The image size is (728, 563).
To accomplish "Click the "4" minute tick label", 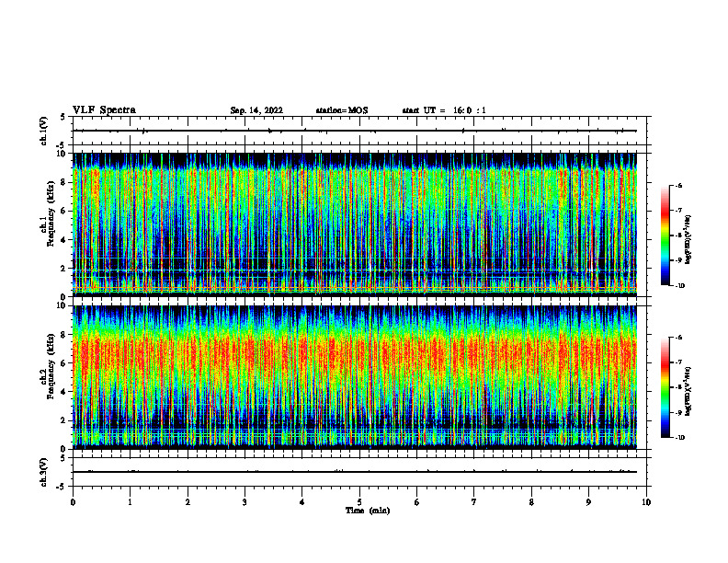I will (x=302, y=502).
